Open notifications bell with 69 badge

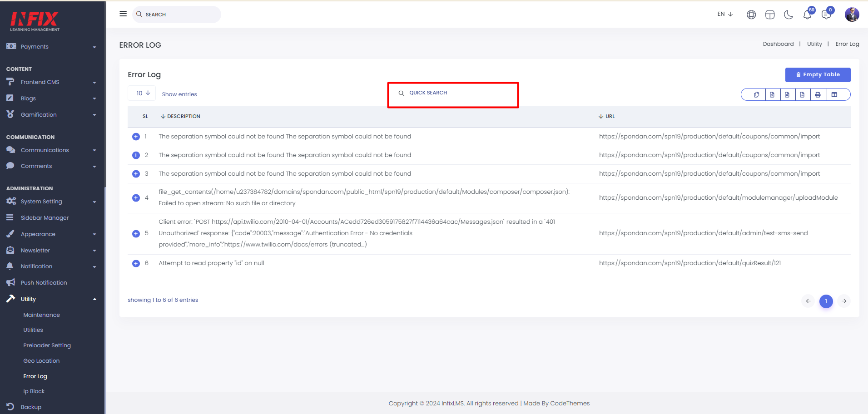pyautogui.click(x=808, y=14)
